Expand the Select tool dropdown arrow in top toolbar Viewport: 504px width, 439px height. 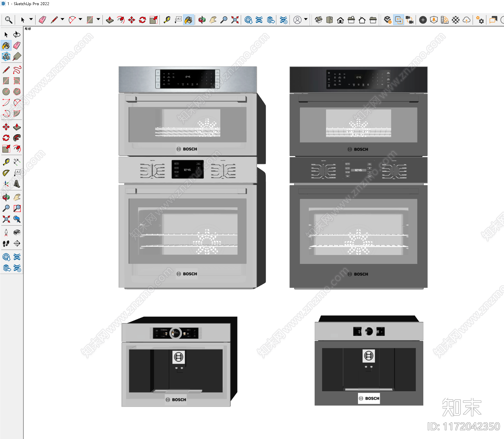(31, 20)
